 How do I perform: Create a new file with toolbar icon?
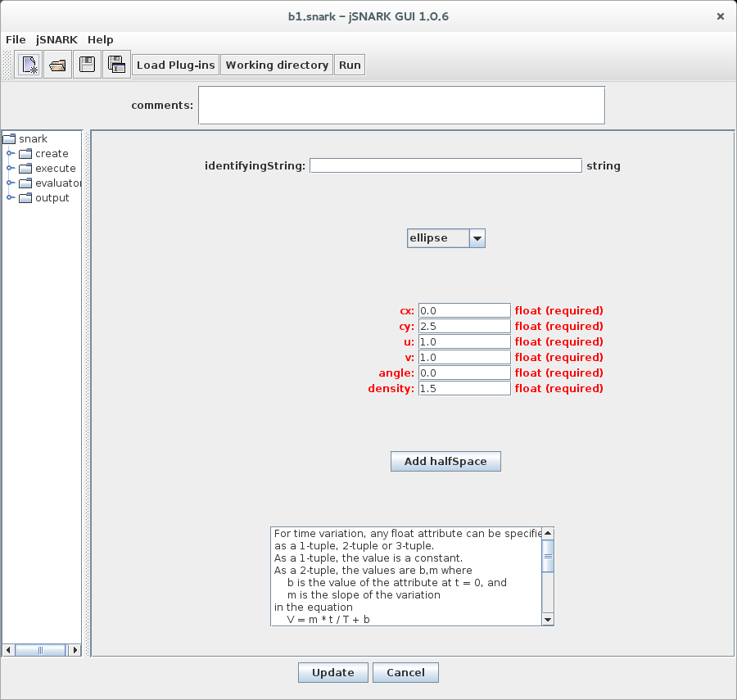point(29,65)
